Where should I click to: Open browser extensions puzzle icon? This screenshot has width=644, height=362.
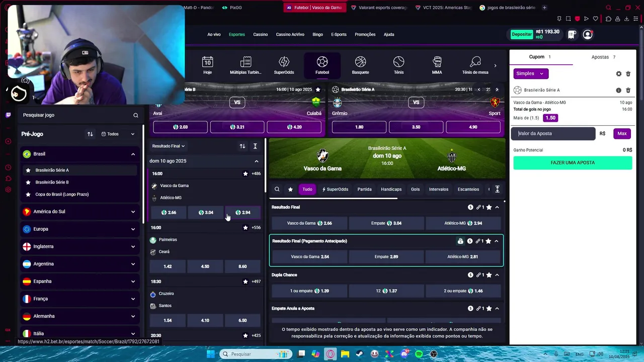(608, 19)
